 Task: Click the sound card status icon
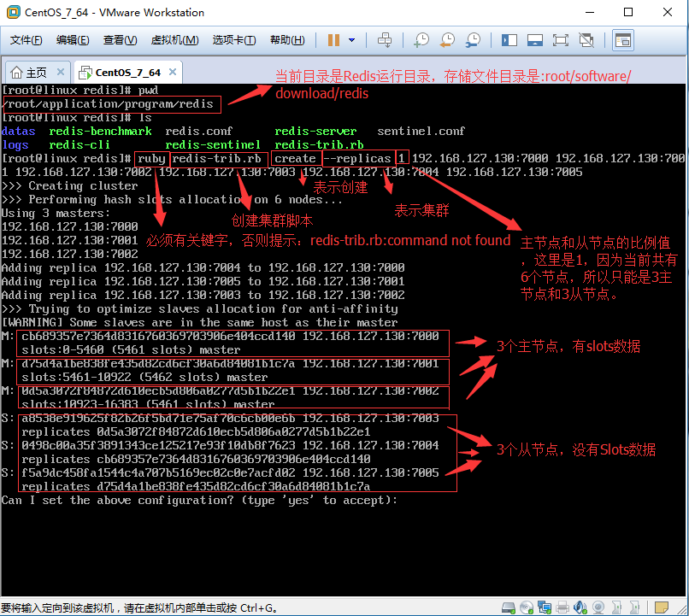coord(580,607)
